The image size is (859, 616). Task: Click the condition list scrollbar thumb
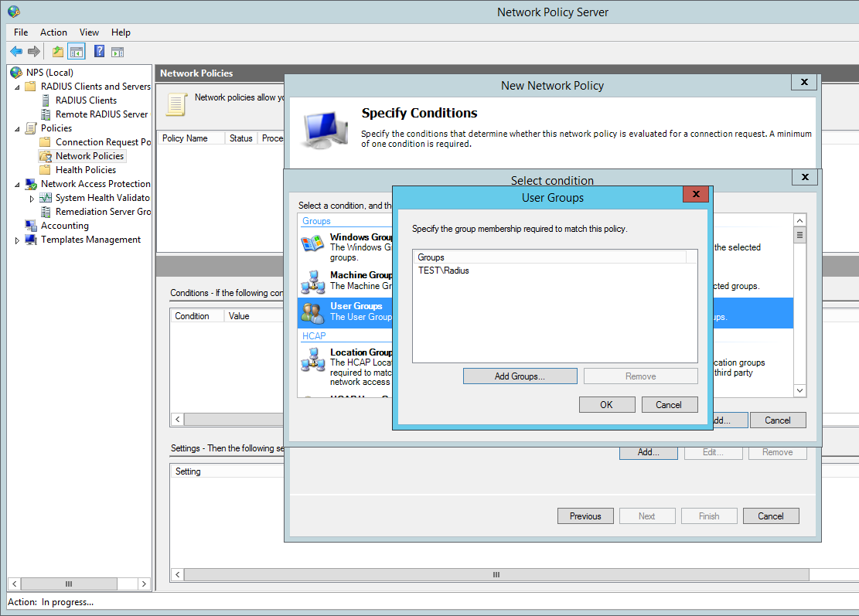[x=799, y=235]
